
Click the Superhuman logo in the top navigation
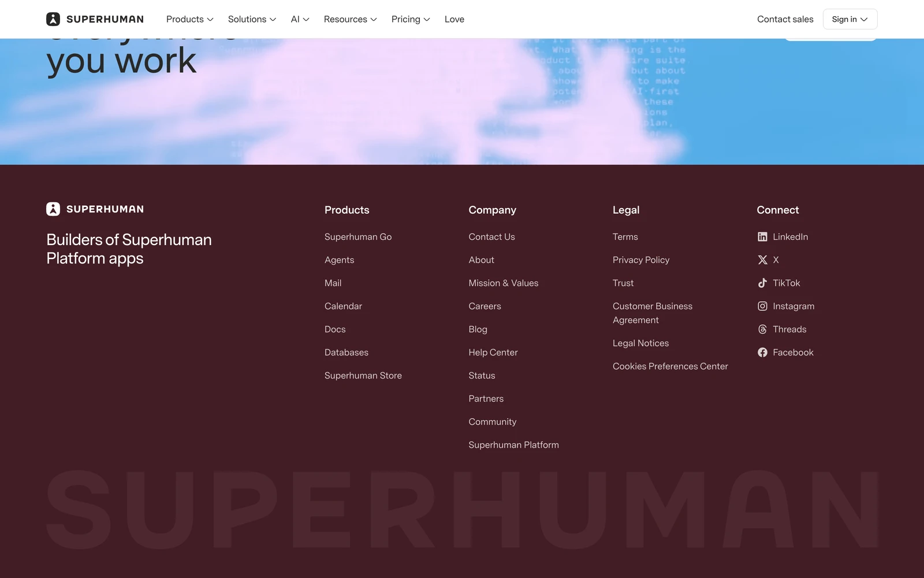point(95,19)
